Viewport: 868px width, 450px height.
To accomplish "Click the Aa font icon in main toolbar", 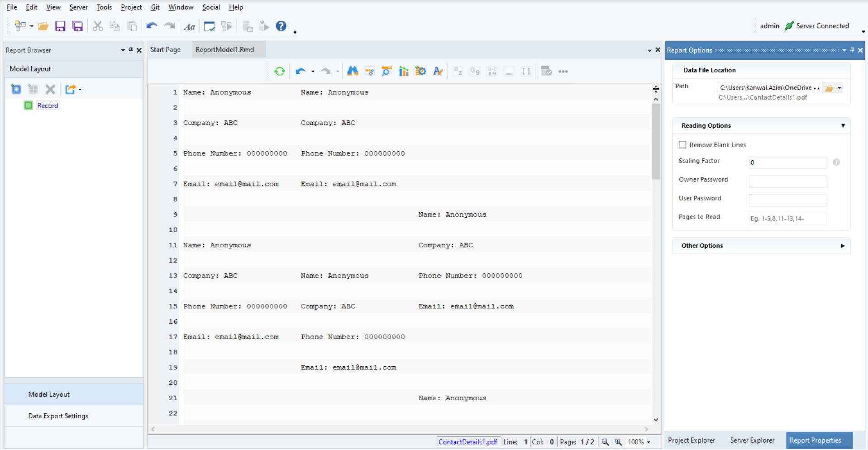I will (189, 27).
